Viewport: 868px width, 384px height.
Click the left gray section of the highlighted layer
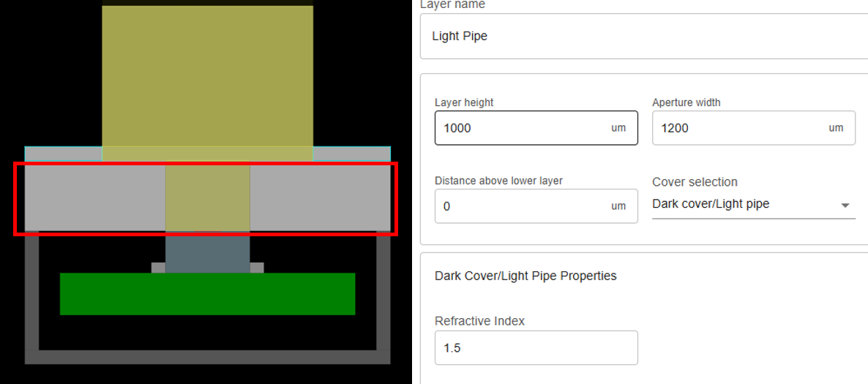pos(95,197)
